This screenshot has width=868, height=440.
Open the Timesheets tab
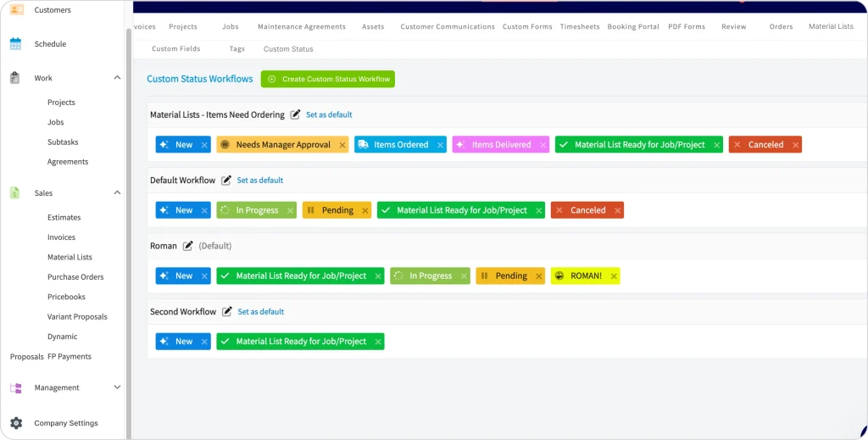(580, 26)
